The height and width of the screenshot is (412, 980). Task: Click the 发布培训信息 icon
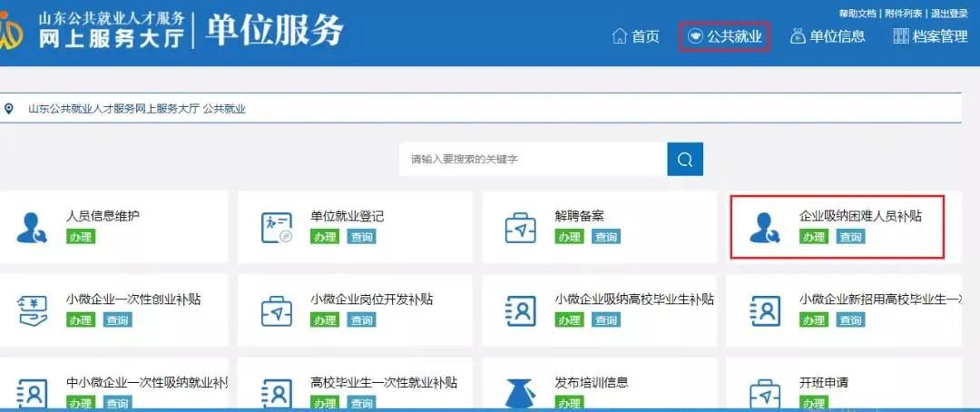tap(520, 394)
